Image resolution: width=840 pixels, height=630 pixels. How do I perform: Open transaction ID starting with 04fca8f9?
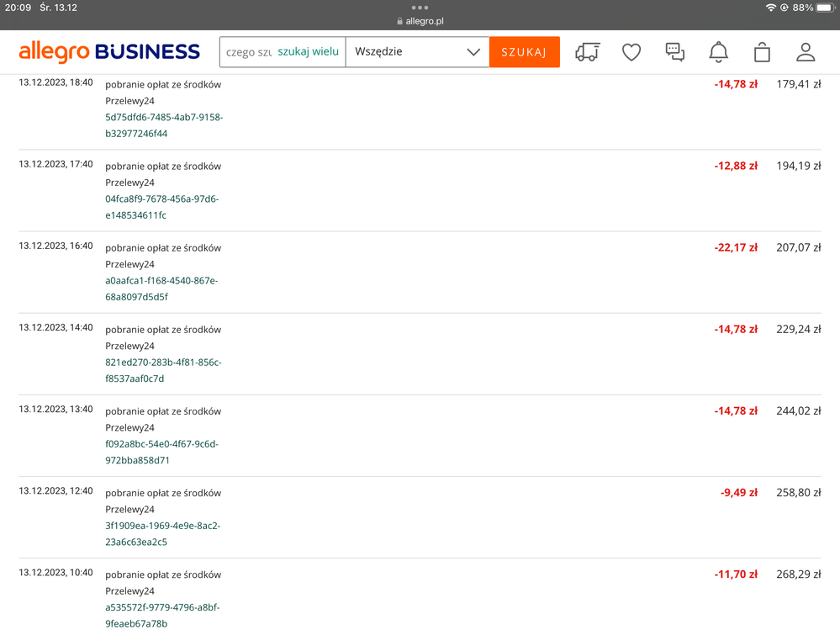coord(161,207)
